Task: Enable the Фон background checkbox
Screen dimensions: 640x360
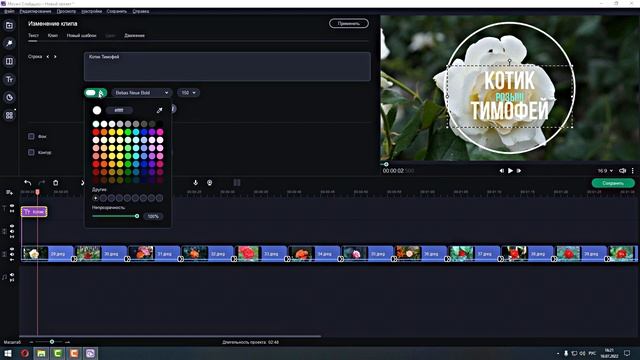Action: click(x=31, y=136)
